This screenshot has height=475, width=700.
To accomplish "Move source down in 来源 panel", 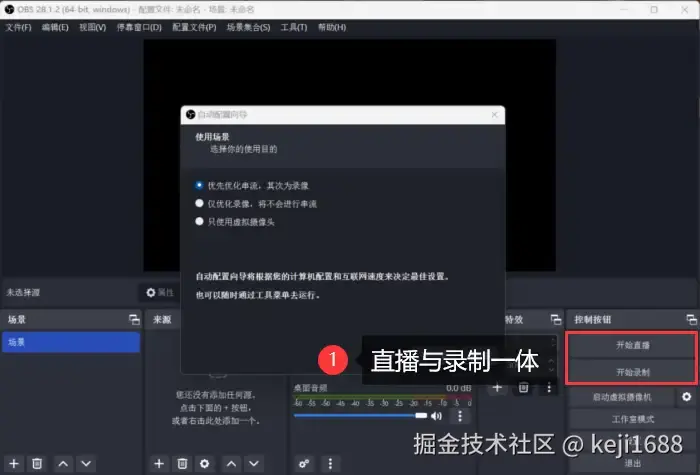I will [x=254, y=463].
